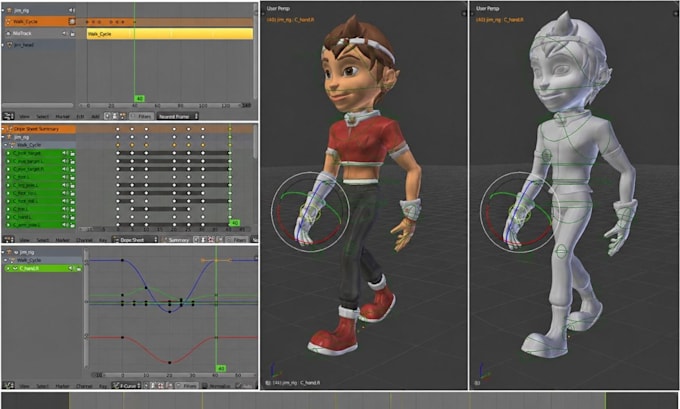This screenshot has height=409, width=680.
Task: Click the Graph editor vertical zoom scrollbar
Action: [86, 308]
